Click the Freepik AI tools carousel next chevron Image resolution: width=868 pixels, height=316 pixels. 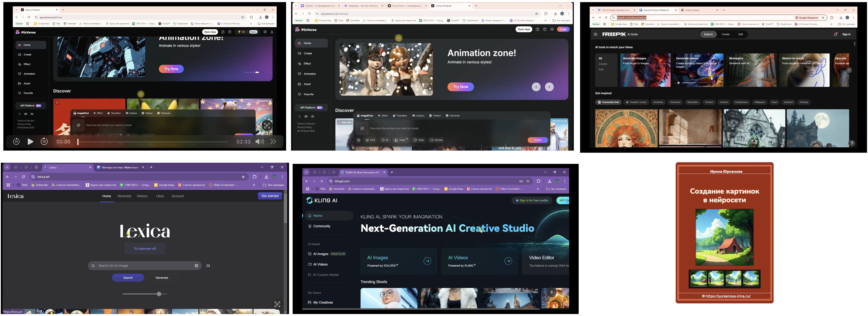[849, 70]
